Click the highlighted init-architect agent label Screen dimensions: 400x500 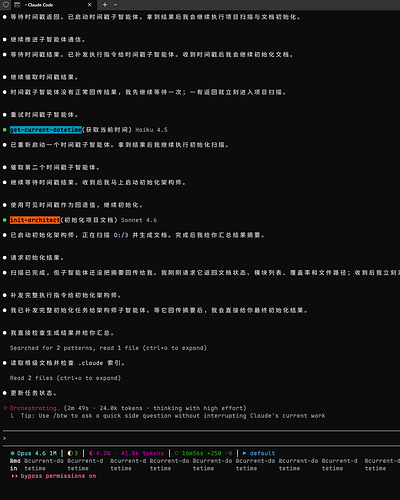point(35,220)
